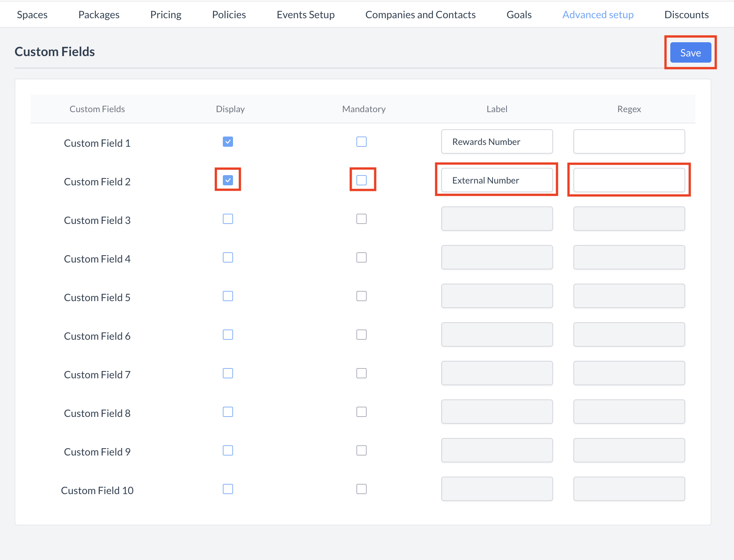Click the Rewards Number label field

click(x=497, y=142)
